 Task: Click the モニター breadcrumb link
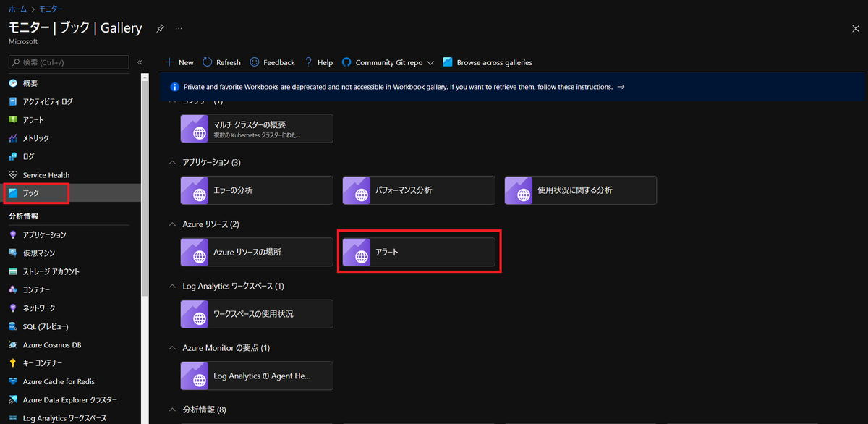pos(49,8)
